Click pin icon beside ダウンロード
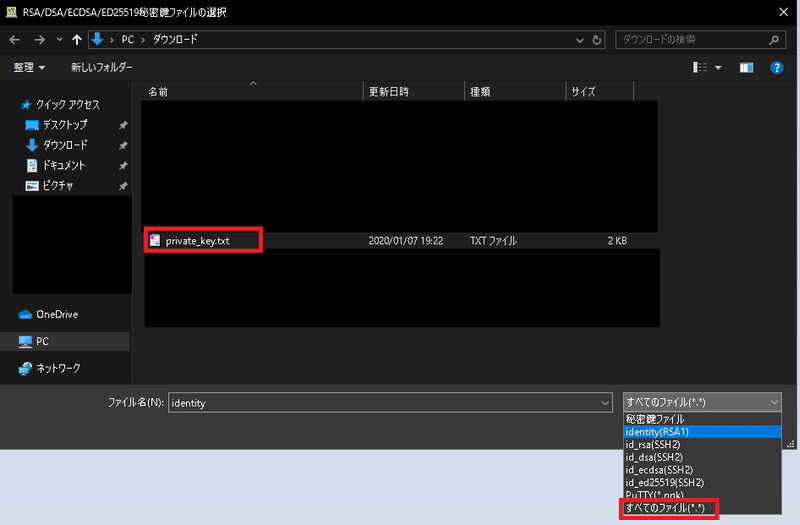 click(x=123, y=145)
